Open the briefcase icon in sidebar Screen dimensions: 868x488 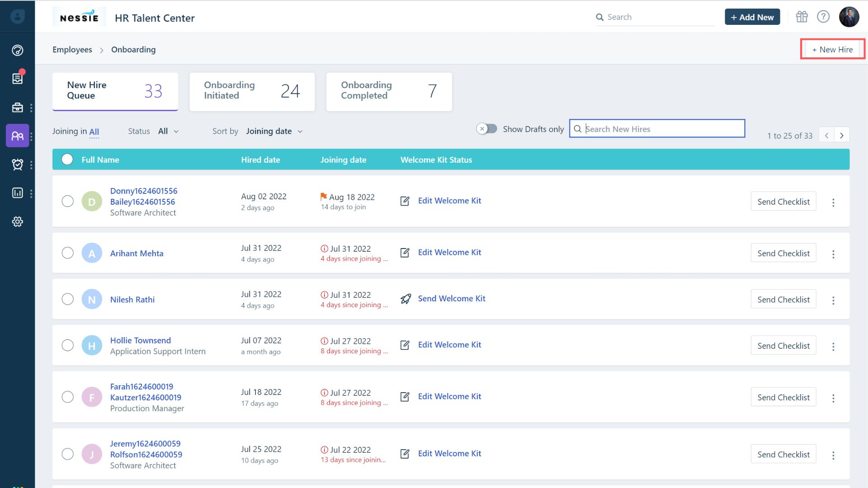coord(17,108)
